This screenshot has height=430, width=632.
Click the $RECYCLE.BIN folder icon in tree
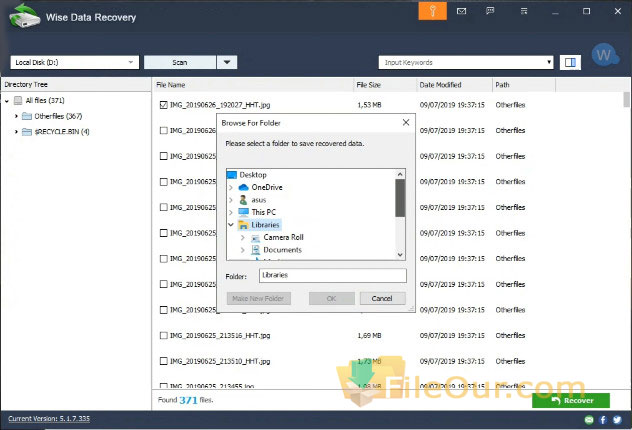click(x=27, y=132)
